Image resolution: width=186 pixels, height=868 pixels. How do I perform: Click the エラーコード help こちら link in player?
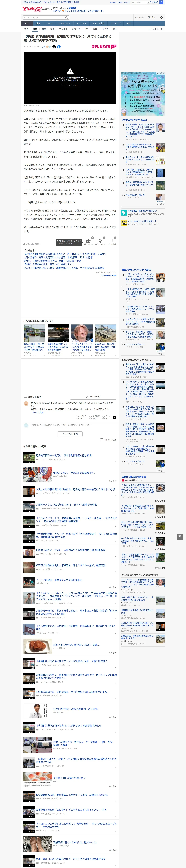point(74,81)
